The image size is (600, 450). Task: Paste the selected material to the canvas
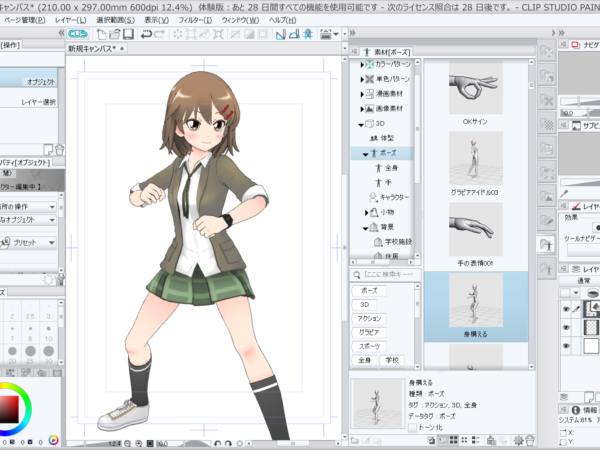(491, 440)
